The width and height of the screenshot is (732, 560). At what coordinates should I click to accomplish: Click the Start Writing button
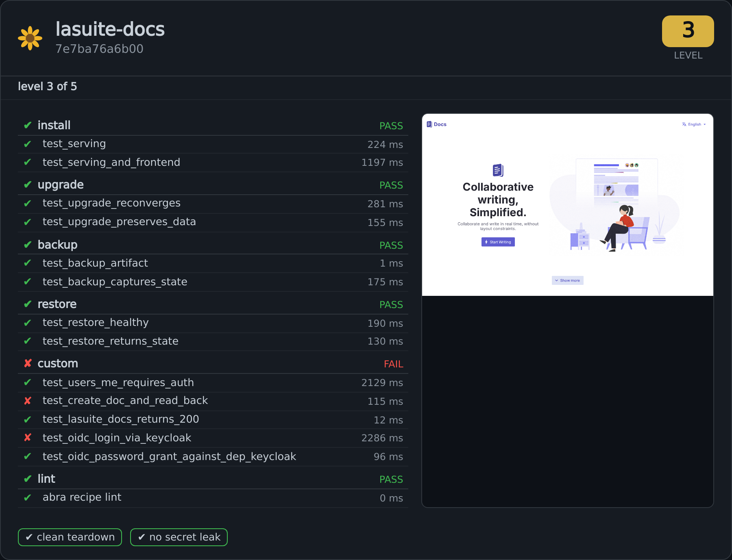pos(498,242)
